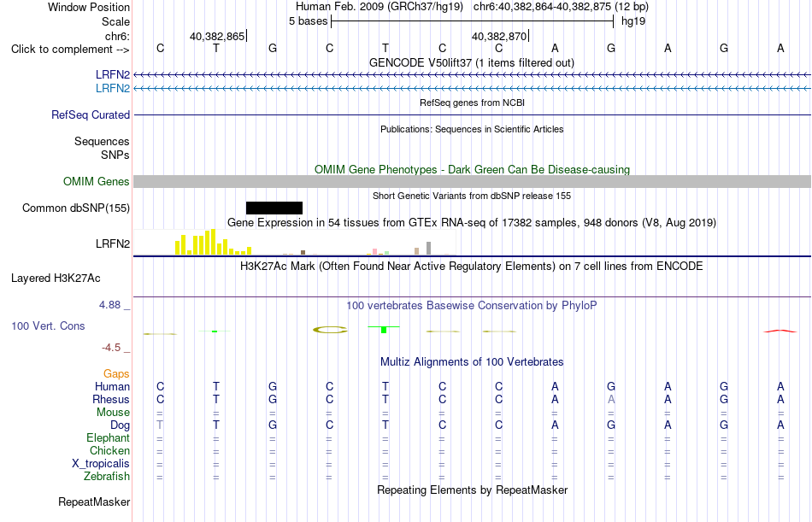Click the '5 bases' scale bar

[x=472, y=21]
